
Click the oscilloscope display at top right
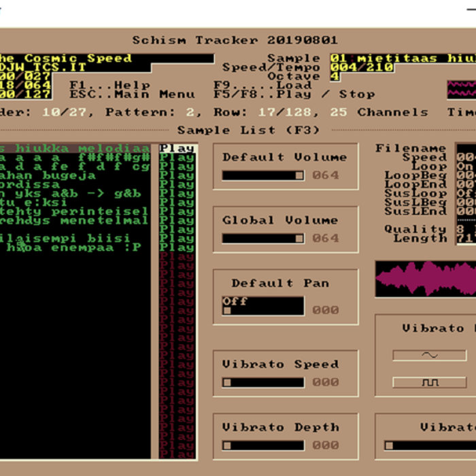(462, 90)
